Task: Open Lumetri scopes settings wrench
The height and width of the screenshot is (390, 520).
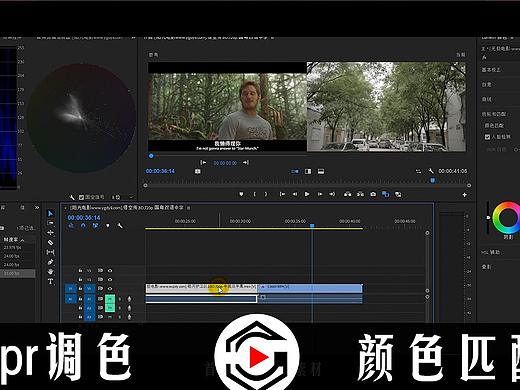Action: coord(72,197)
